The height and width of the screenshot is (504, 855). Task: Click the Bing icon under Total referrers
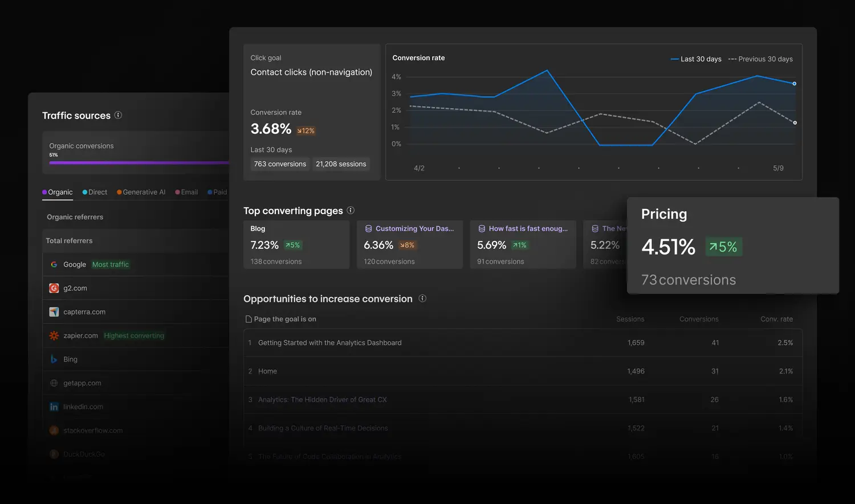[x=54, y=359]
